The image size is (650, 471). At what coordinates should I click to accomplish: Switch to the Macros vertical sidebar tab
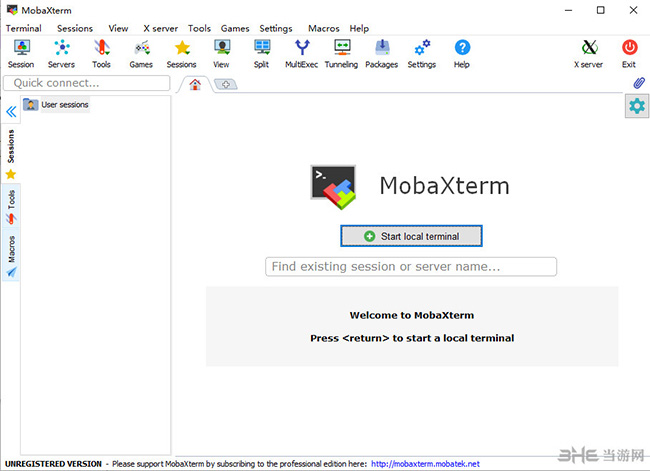coord(11,256)
